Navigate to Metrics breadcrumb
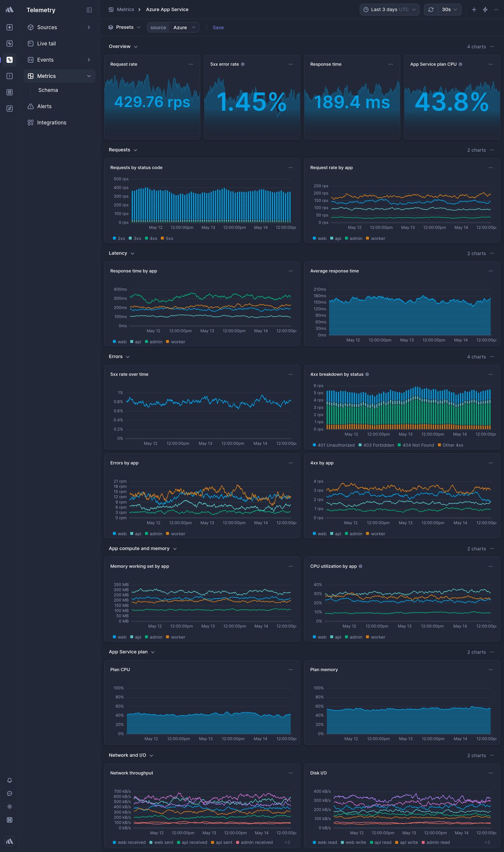The image size is (504, 852). tap(125, 9)
